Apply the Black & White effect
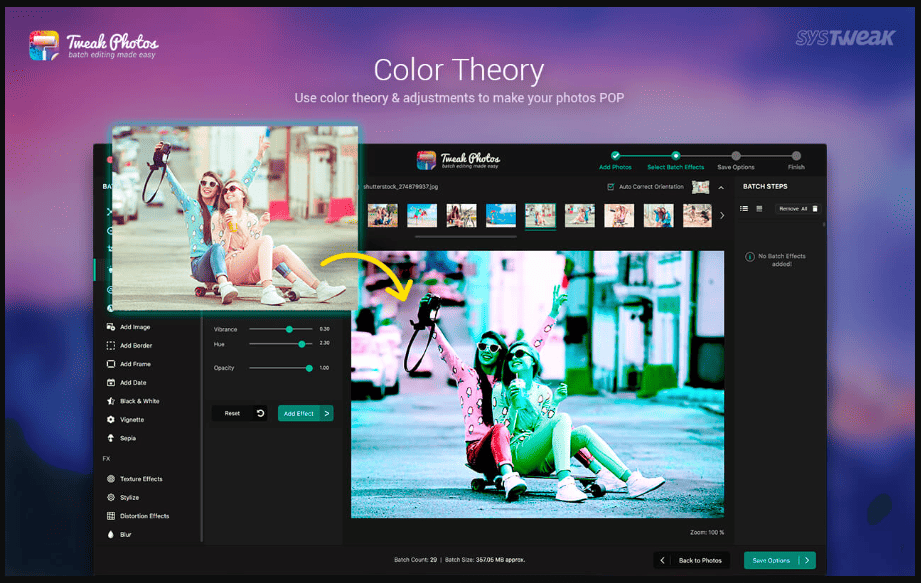The width and height of the screenshot is (921, 583). tap(133, 401)
